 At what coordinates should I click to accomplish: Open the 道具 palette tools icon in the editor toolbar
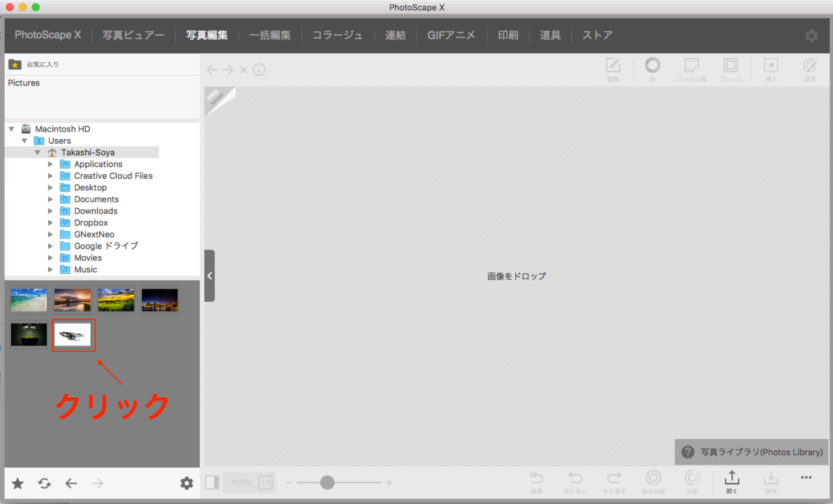click(x=810, y=69)
